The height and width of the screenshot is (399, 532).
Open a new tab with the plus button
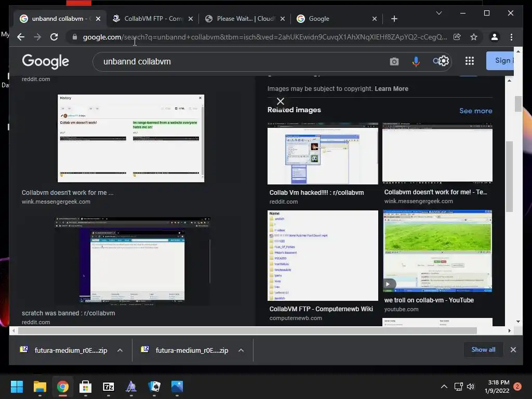pyautogui.click(x=394, y=19)
